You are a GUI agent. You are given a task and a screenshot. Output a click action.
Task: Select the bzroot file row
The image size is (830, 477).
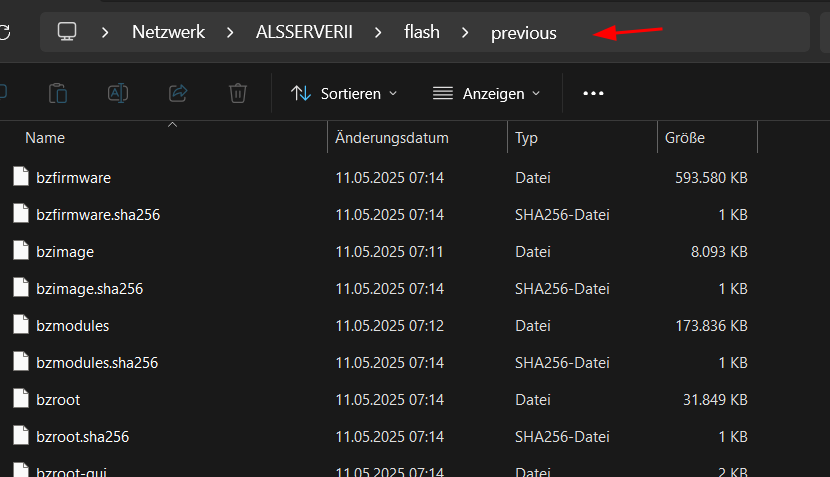(380, 400)
